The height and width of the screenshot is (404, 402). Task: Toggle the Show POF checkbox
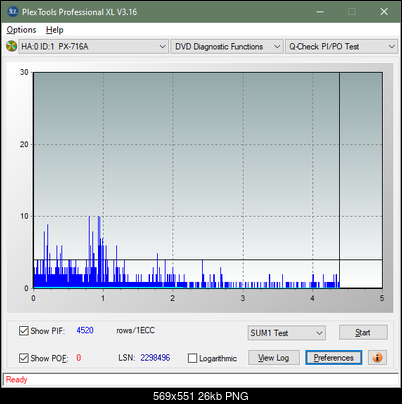point(24,358)
